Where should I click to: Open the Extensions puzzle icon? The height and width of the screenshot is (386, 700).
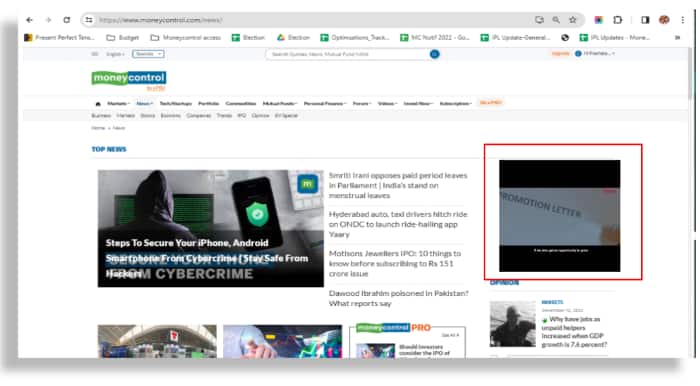617,20
